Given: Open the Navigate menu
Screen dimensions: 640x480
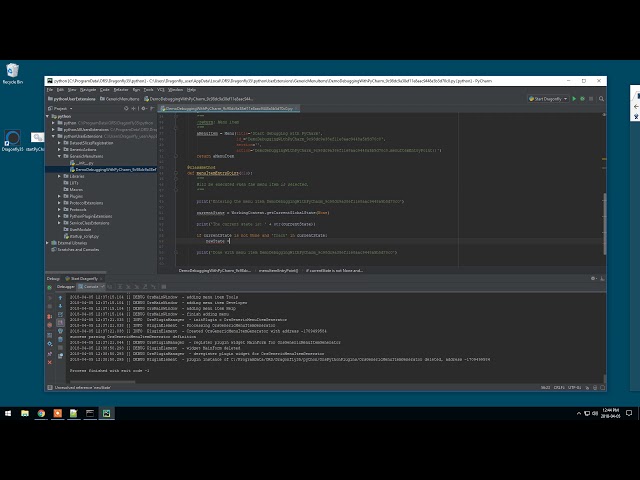Looking at the screenshot, I should pos(88,90).
